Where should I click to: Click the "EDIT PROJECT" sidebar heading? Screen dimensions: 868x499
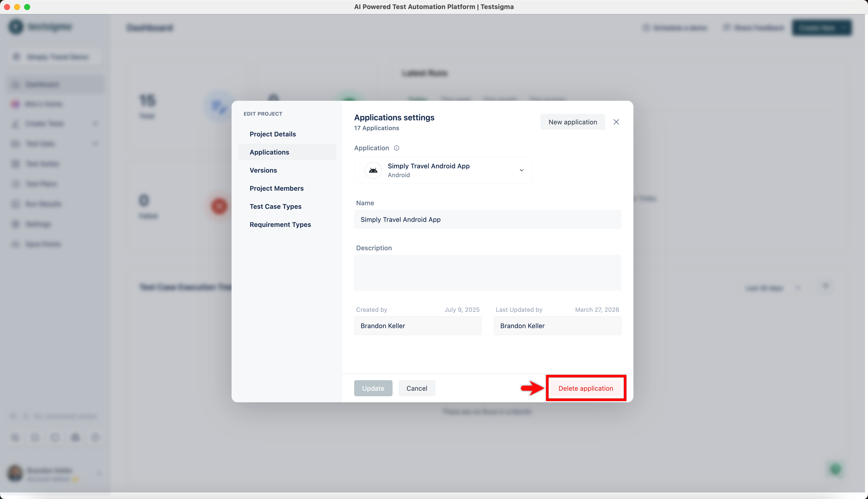point(263,114)
